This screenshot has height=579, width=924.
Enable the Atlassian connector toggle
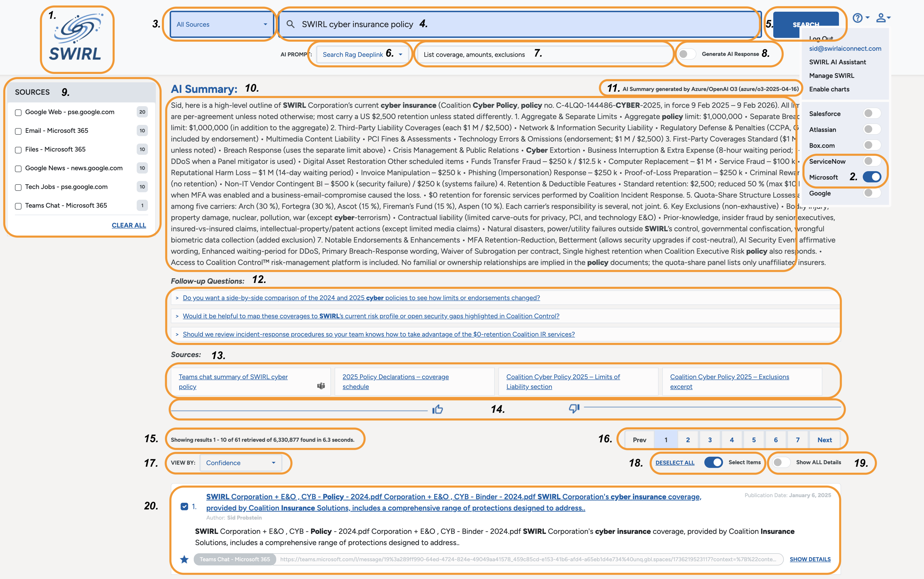872,129
